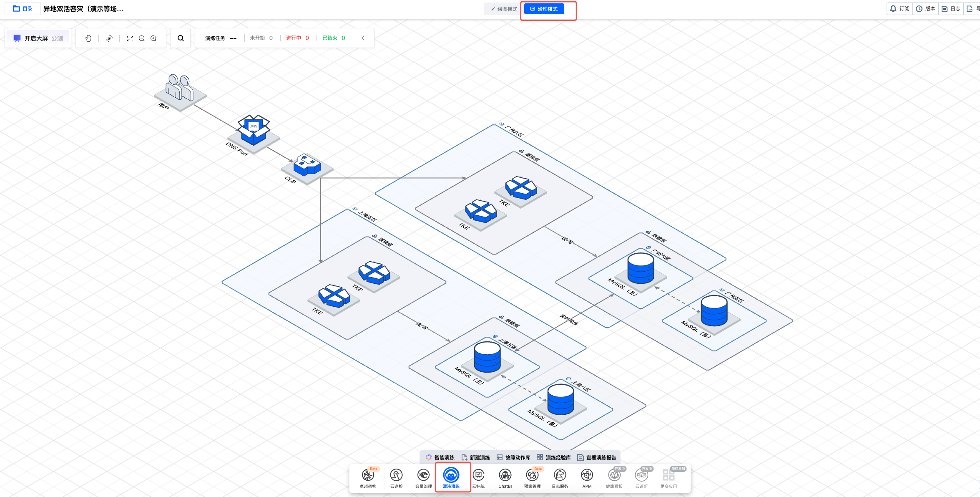Screen dimensions: 980x497
Task: Click the zoom out magnifier icon
Action: pyautogui.click(x=142, y=38)
